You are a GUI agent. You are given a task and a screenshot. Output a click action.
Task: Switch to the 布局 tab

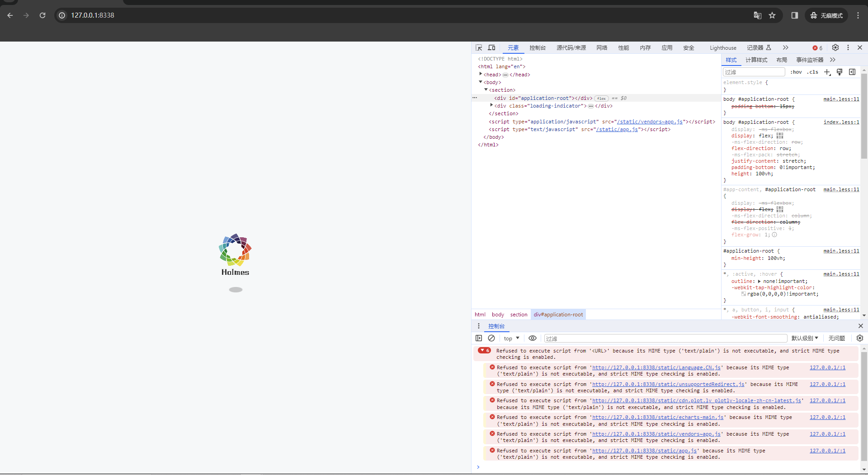[x=782, y=60]
